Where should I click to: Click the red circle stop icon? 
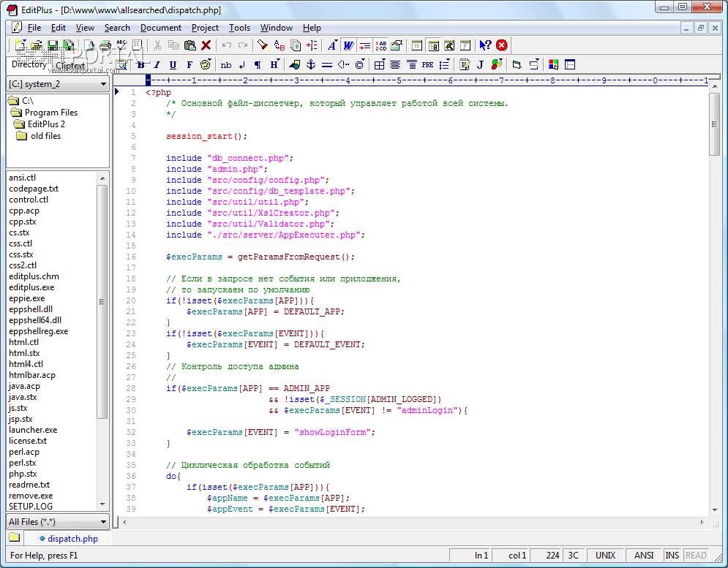click(501, 45)
